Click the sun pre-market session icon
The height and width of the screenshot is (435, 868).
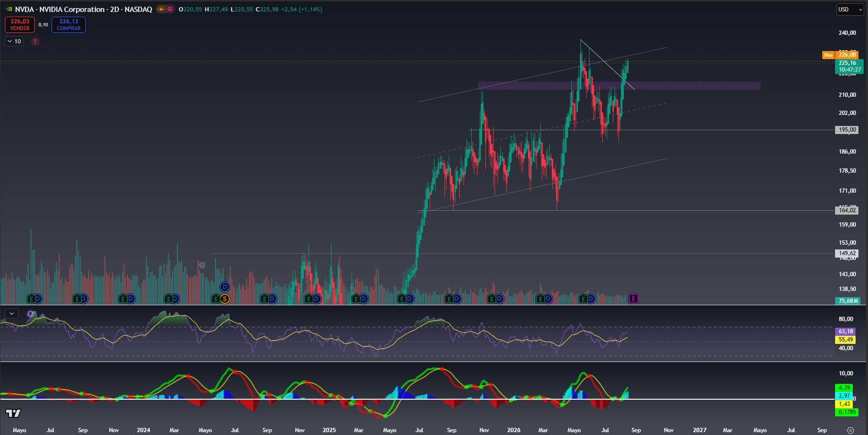pyautogui.click(x=161, y=9)
